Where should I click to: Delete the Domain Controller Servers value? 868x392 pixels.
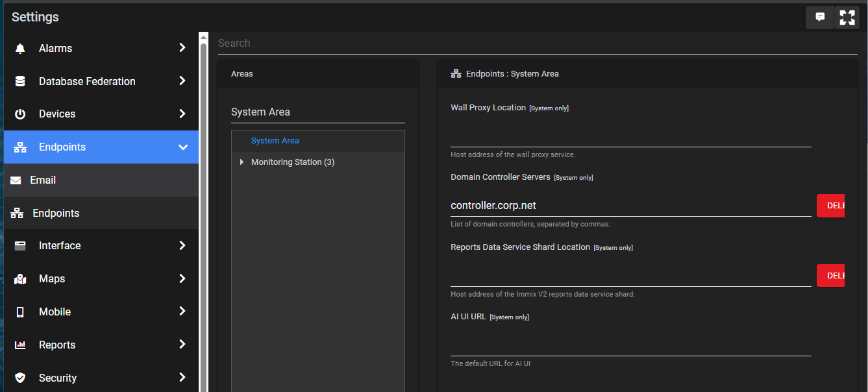[x=831, y=206]
